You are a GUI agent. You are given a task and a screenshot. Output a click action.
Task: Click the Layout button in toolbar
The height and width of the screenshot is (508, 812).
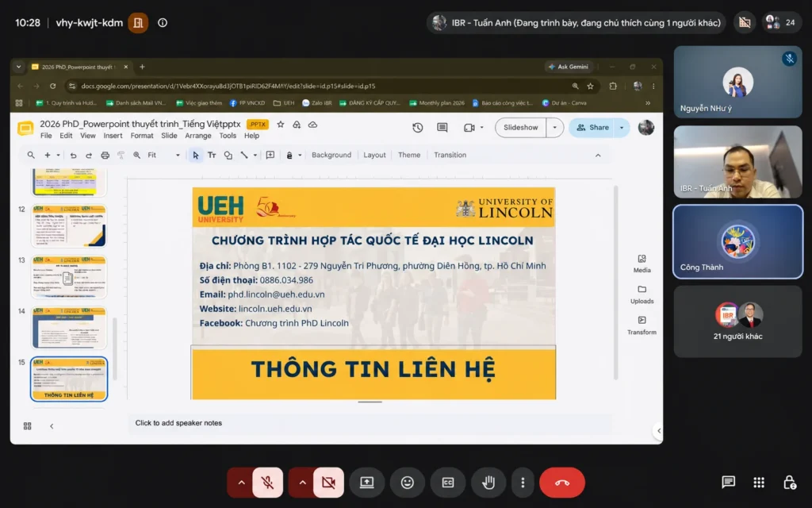pos(374,155)
